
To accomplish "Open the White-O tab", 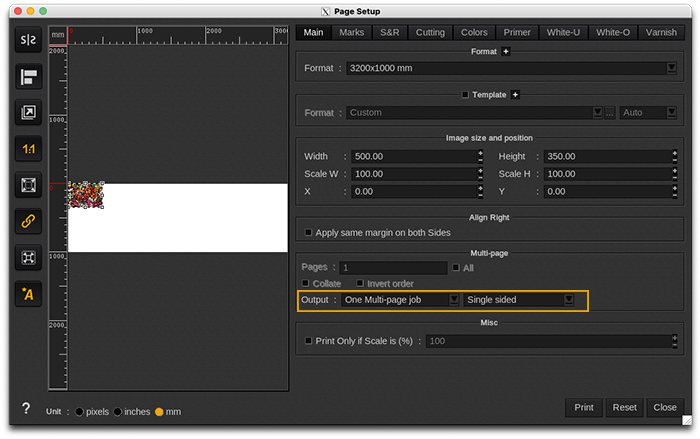I will 613,33.
